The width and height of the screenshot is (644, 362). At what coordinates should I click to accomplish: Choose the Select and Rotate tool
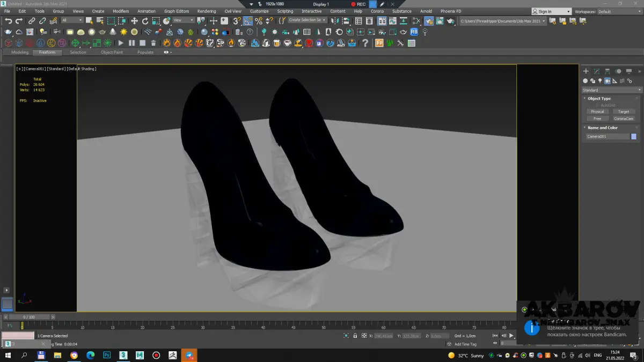coord(145,21)
